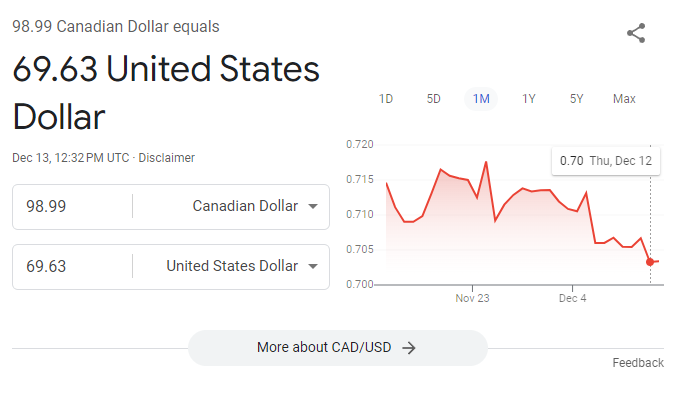Open the Canadian Dollar currency dropdown arrow
Screen dimensions: 689x394
(x=313, y=206)
